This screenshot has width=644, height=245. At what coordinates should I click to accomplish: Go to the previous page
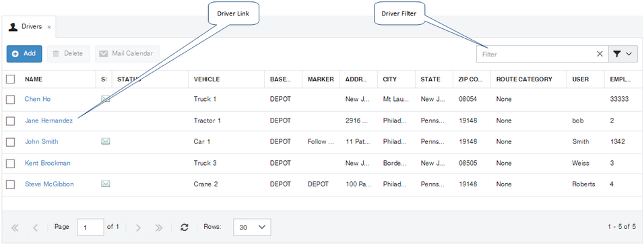(35, 228)
